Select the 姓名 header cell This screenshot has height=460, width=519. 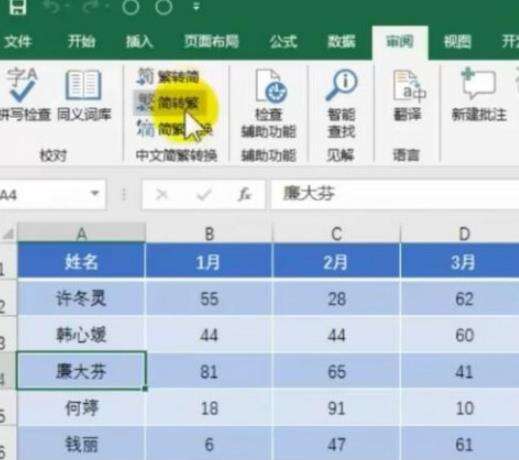pyautogui.click(x=82, y=261)
